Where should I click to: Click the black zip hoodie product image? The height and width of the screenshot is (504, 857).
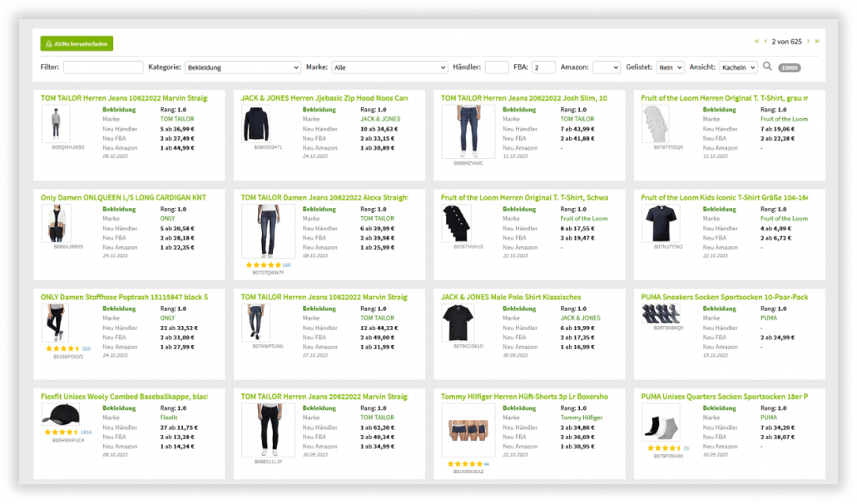point(255,123)
